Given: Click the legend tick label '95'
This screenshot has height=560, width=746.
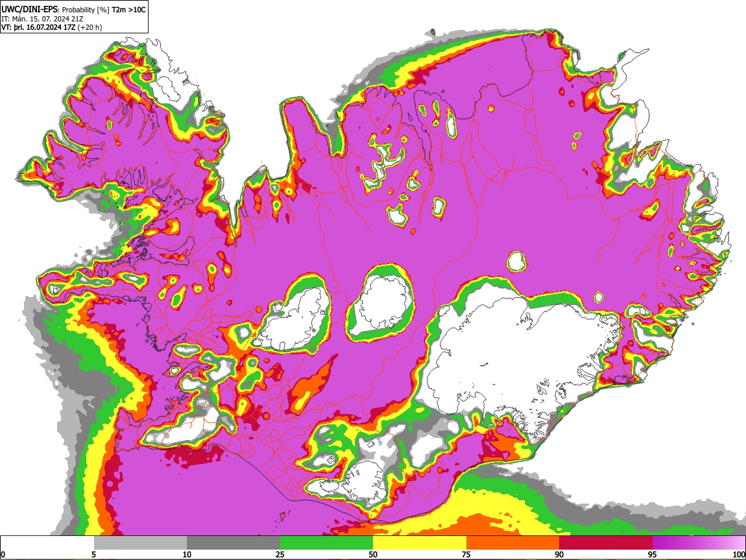Looking at the screenshot, I should coord(653,554).
